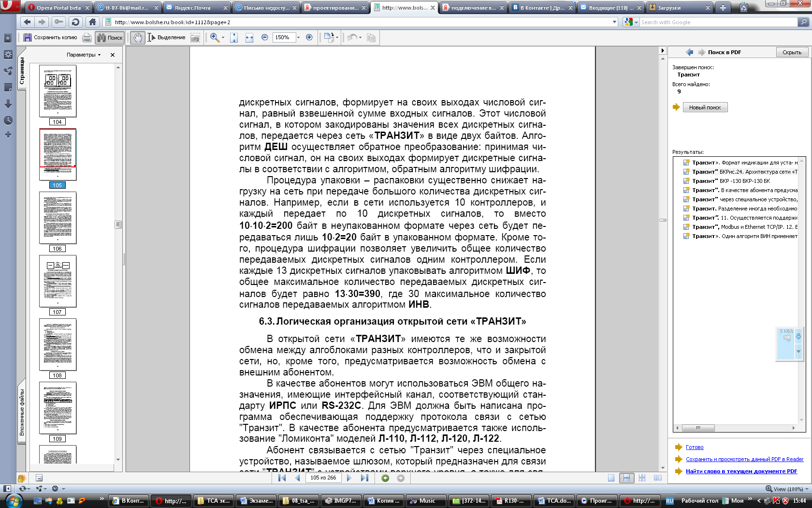Click the Скрыть button in search panel
Image resolution: width=812 pixels, height=508 pixels.
click(792, 52)
